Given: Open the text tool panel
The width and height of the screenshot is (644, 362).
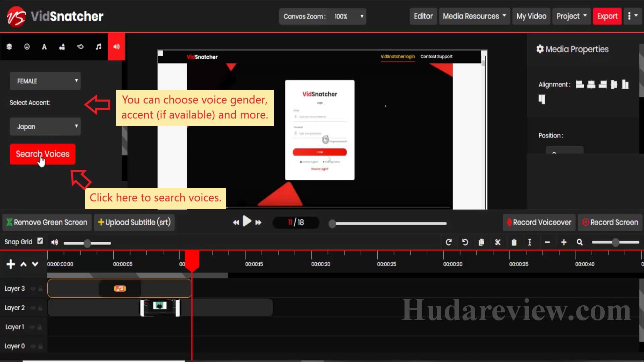Looking at the screenshot, I should coord(44,47).
